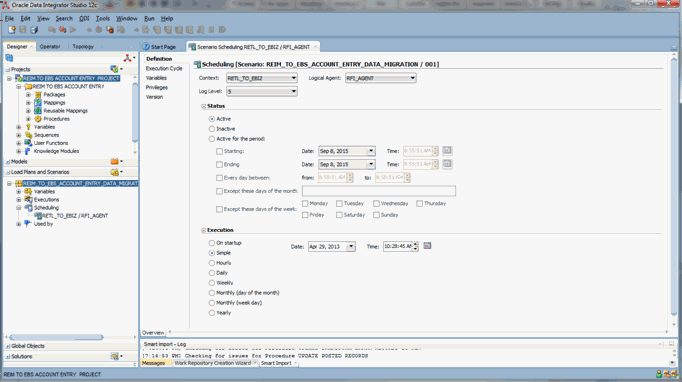Collapse the Scheduling tree node
682x382 pixels.
click(x=19, y=208)
